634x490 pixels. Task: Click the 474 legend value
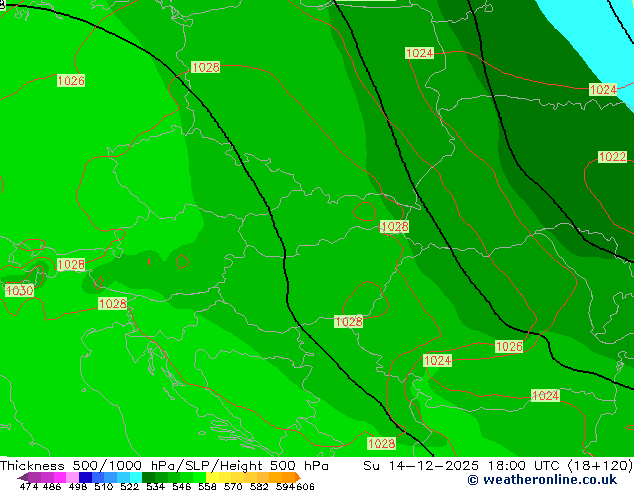coord(29,486)
